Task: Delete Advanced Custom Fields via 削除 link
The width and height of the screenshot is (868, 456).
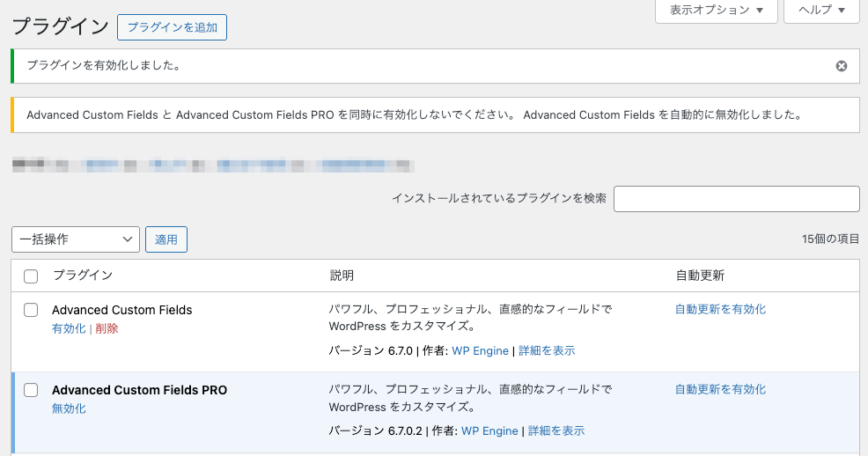Action: pos(107,328)
